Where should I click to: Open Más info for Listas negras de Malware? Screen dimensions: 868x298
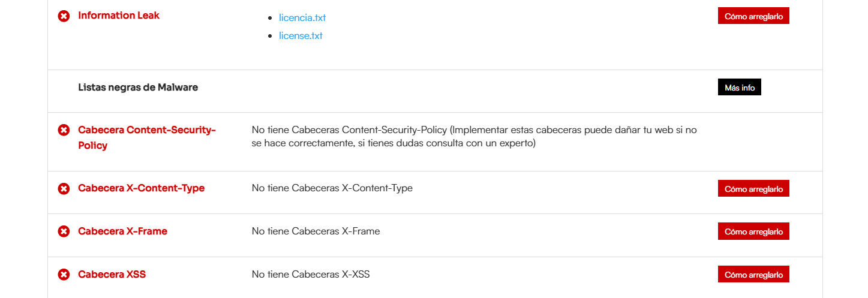pos(740,88)
